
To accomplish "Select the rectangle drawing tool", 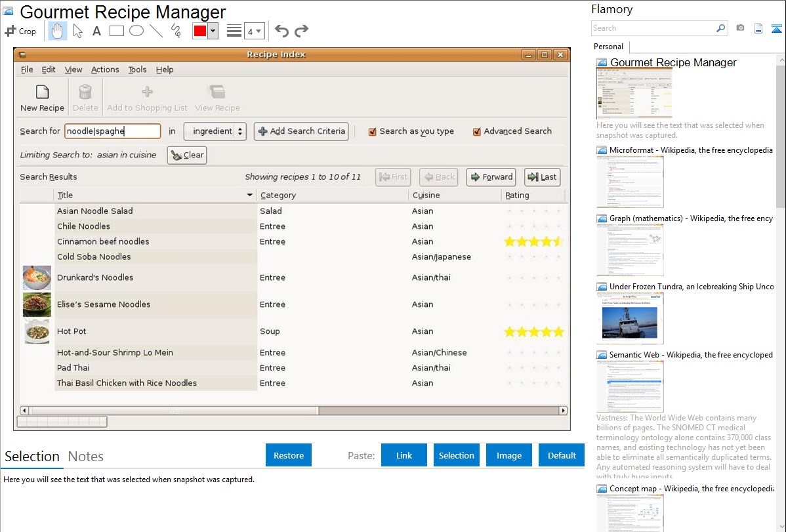I will [116, 31].
